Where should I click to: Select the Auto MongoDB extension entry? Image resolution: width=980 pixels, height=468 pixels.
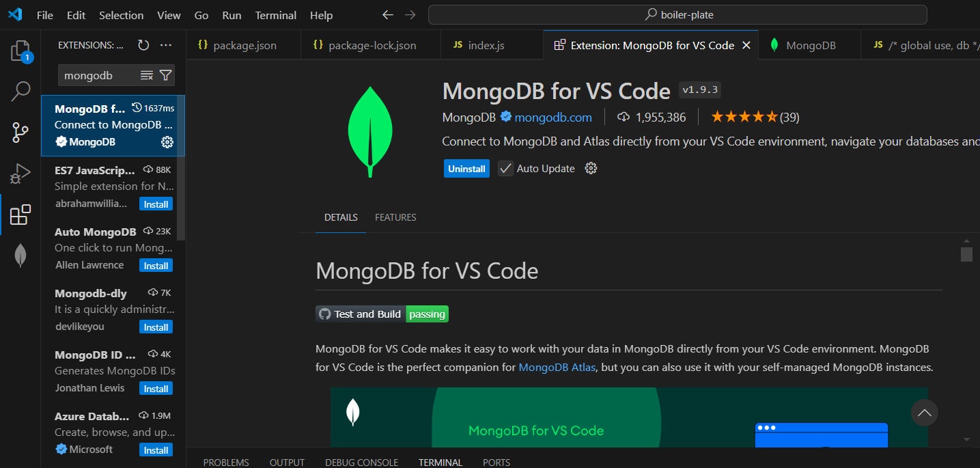point(113,249)
